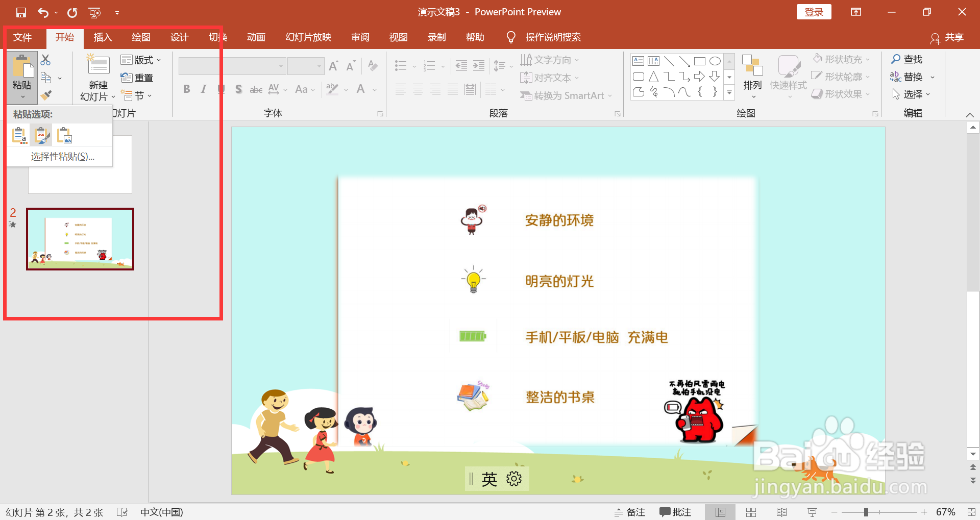This screenshot has width=980, height=520.
Task: Click the Save icon in the title bar
Action: (21, 12)
